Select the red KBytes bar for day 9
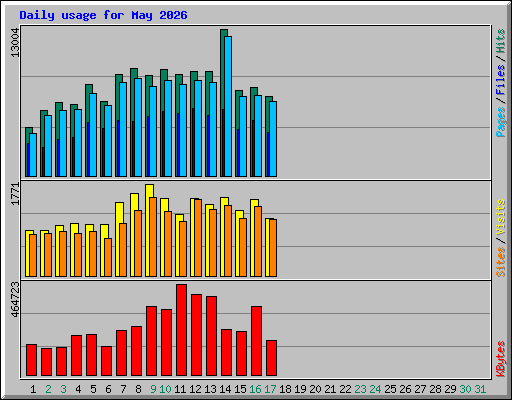The width and height of the screenshot is (512, 400). (x=151, y=341)
